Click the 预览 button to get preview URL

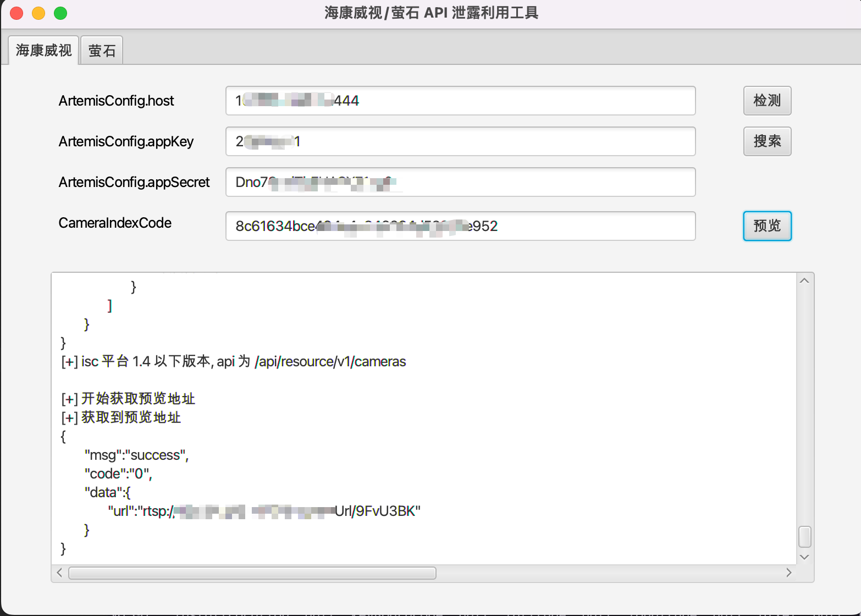(767, 226)
